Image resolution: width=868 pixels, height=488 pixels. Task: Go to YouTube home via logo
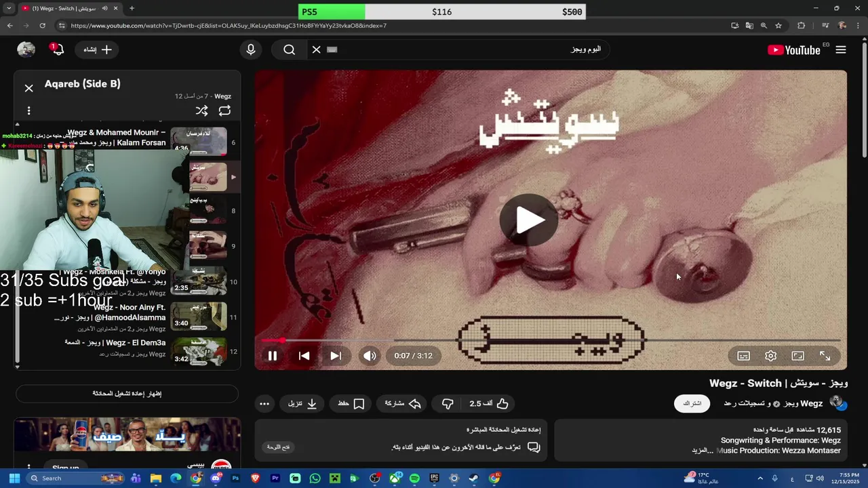pos(794,49)
